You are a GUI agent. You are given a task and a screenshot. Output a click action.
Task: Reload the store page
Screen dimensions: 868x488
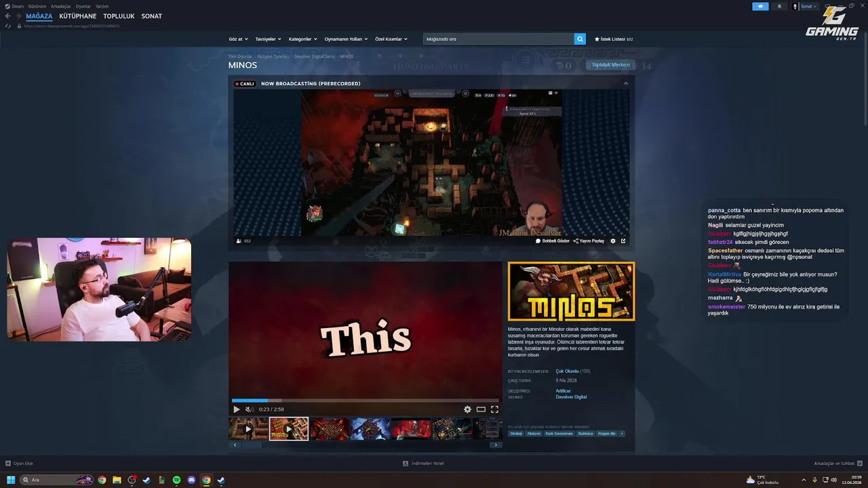(8, 26)
